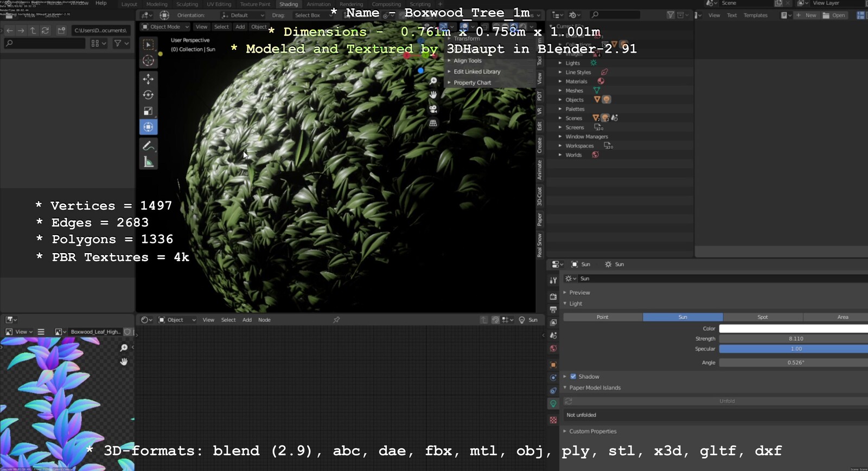Select Sun light type
The image size is (868, 471).
click(x=682, y=317)
